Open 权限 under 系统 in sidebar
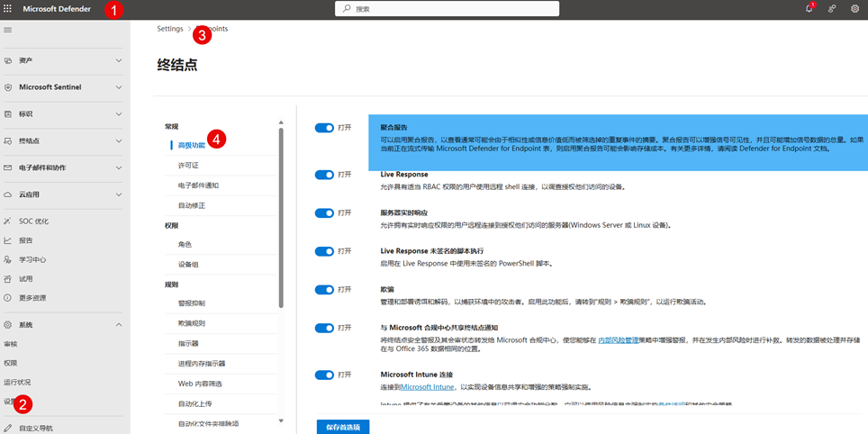The image size is (868, 434). [x=11, y=363]
